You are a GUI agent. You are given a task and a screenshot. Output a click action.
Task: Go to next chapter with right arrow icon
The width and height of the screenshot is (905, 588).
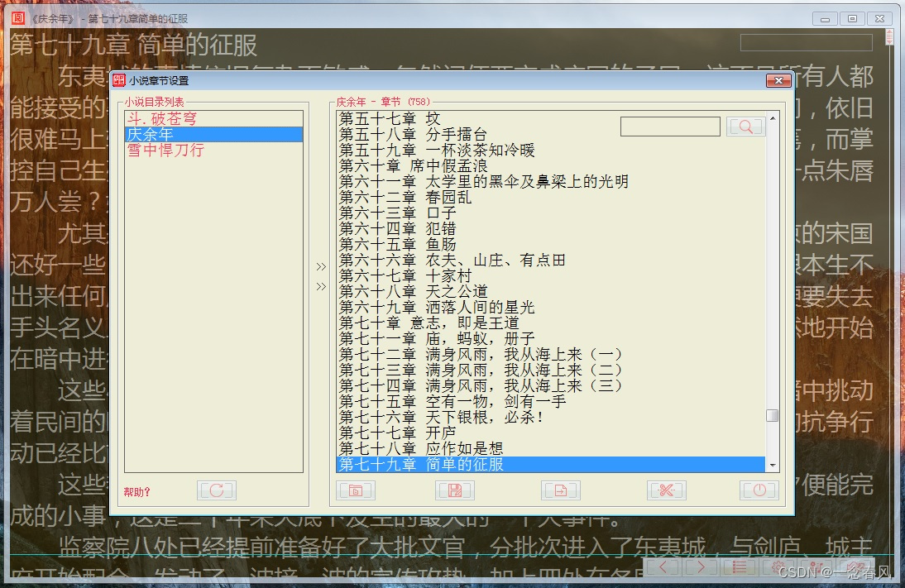tap(701, 566)
